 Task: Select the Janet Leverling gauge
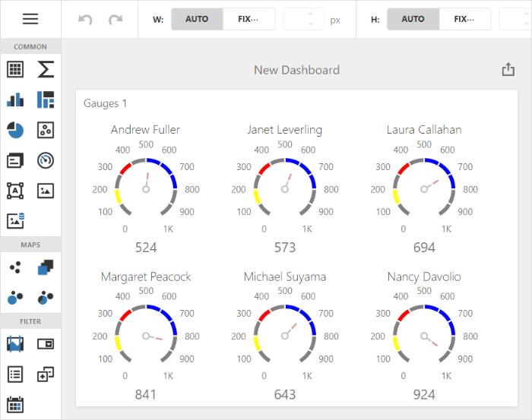(x=285, y=189)
